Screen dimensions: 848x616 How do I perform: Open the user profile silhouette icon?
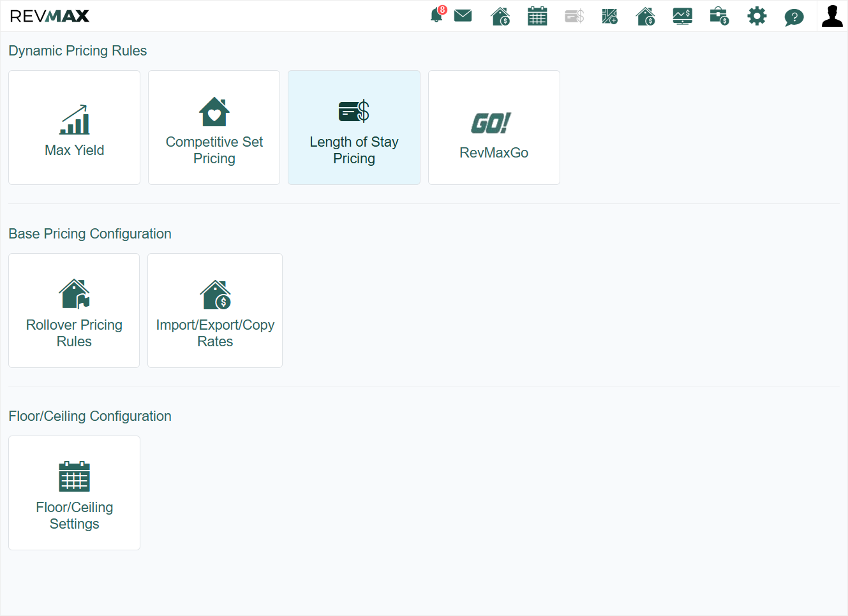point(832,16)
